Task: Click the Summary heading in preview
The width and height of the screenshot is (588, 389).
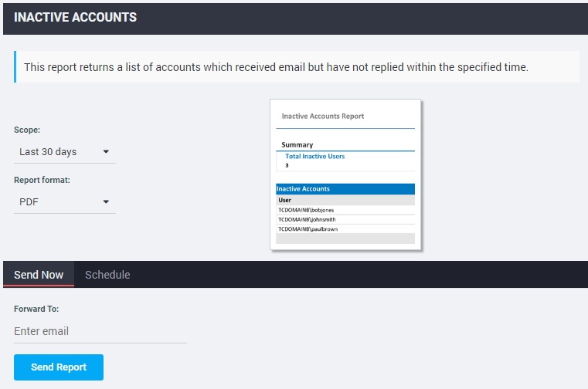Action: (x=297, y=144)
